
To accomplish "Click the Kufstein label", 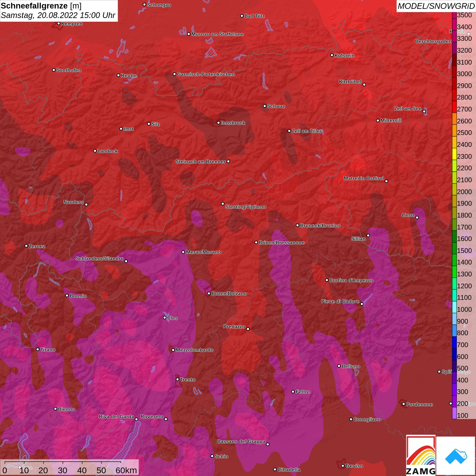I will click(x=344, y=55).
